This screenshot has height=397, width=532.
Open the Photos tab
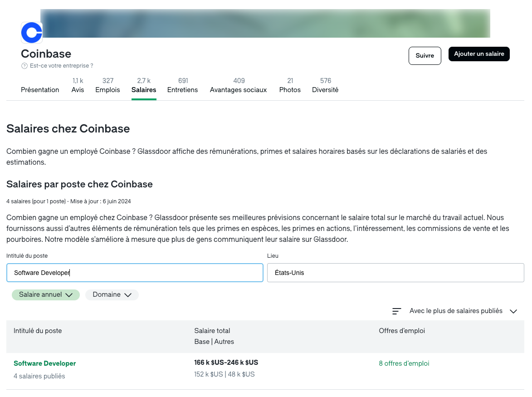[290, 85]
